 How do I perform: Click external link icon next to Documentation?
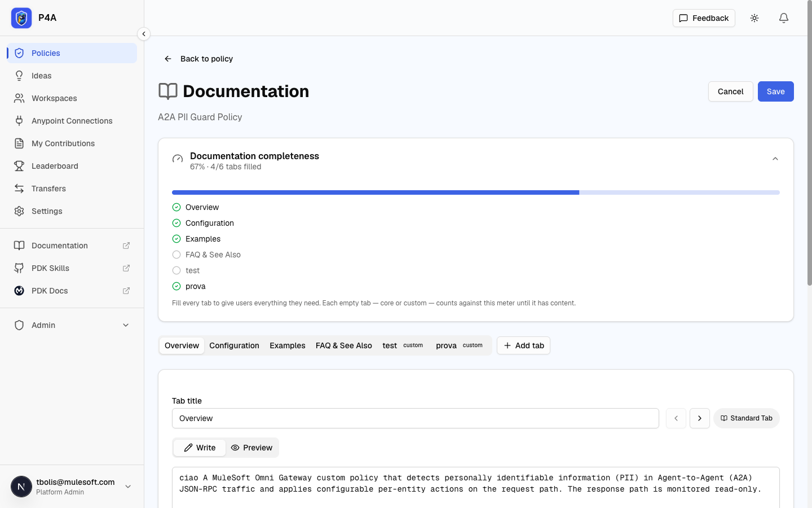[x=126, y=246]
